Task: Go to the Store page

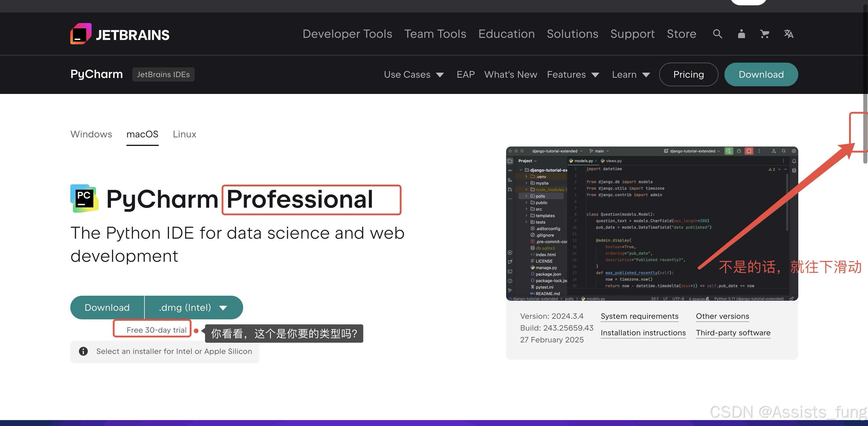Action: [x=681, y=34]
